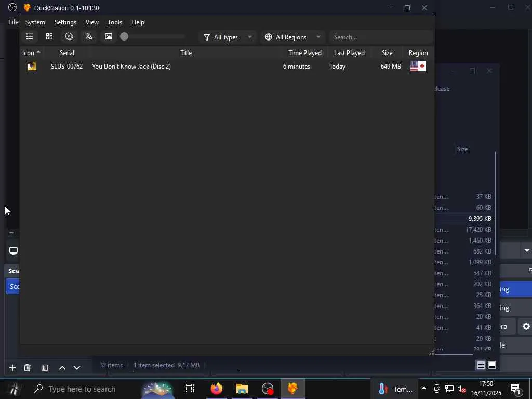Sort games by DuckStation Size column
532x399 pixels.
(387, 53)
